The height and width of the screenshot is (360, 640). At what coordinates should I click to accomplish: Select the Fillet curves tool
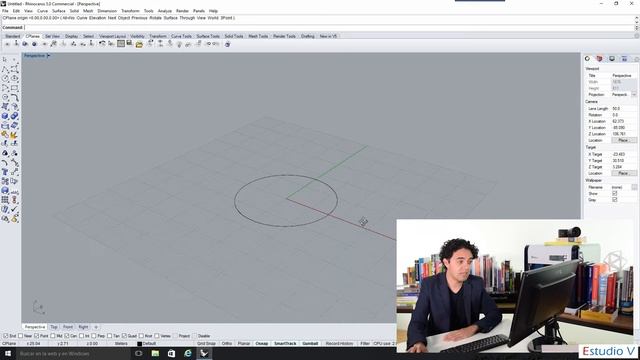point(14,97)
